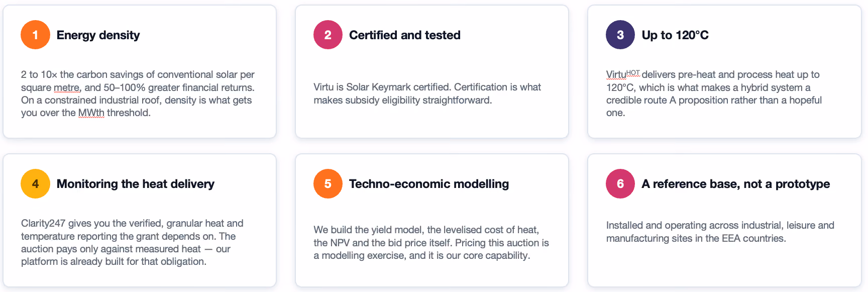Click the yield model description paragraph
Screen dimensions: 868x292
[x=431, y=242]
